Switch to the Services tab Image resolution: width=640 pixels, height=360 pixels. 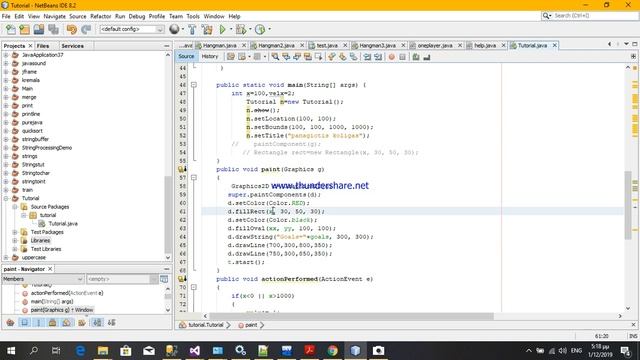(x=73, y=46)
